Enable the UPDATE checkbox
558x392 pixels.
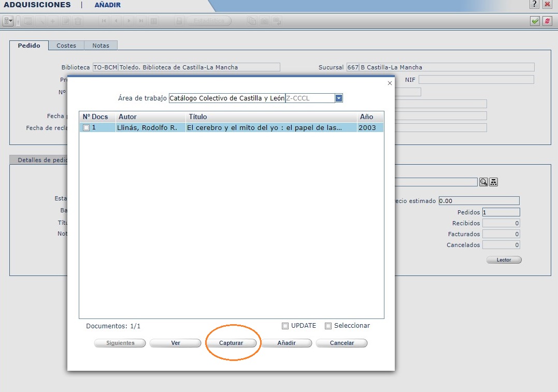pos(285,326)
